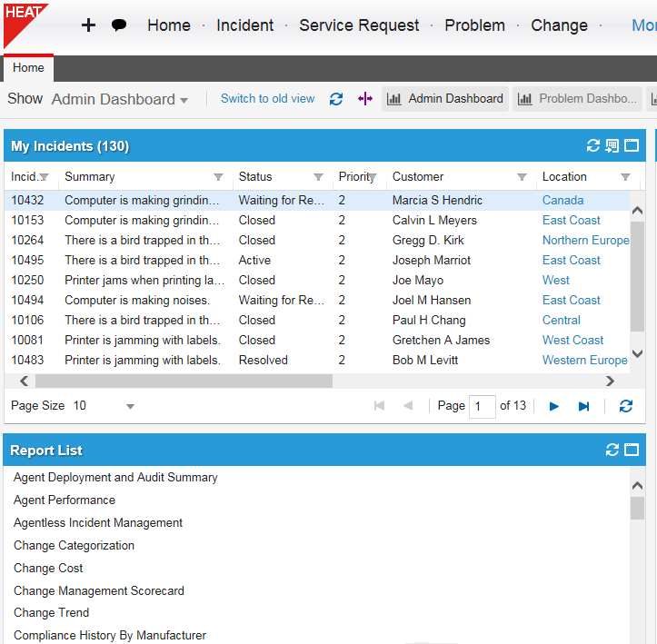Refresh incidents grid from pager bar
657x644 pixels.
pyautogui.click(x=625, y=406)
